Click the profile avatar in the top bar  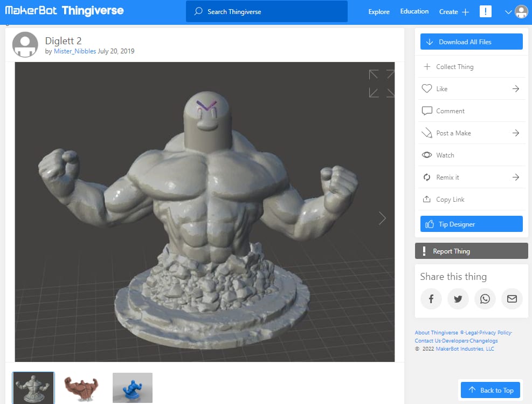(x=521, y=11)
